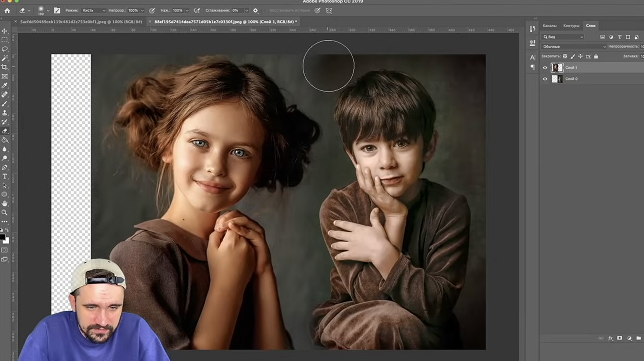Choose the Eyedropper tool
644x361 pixels.
(x=5, y=85)
